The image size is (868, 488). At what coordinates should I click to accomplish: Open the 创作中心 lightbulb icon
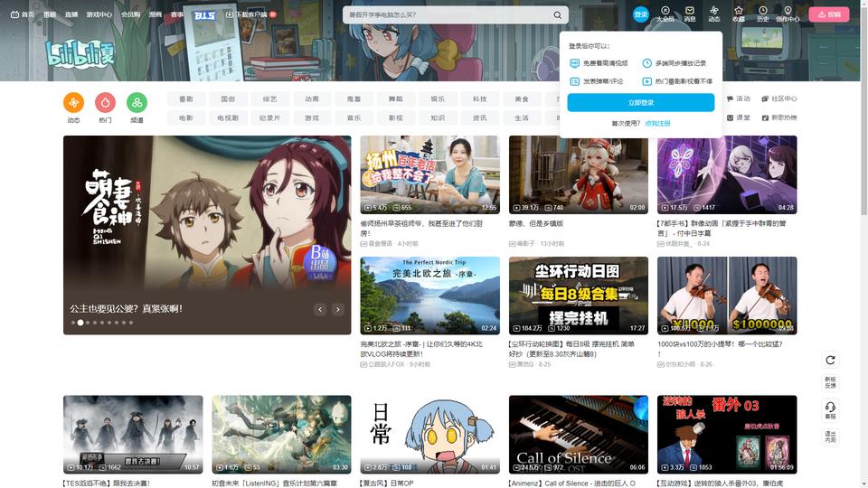click(x=788, y=11)
